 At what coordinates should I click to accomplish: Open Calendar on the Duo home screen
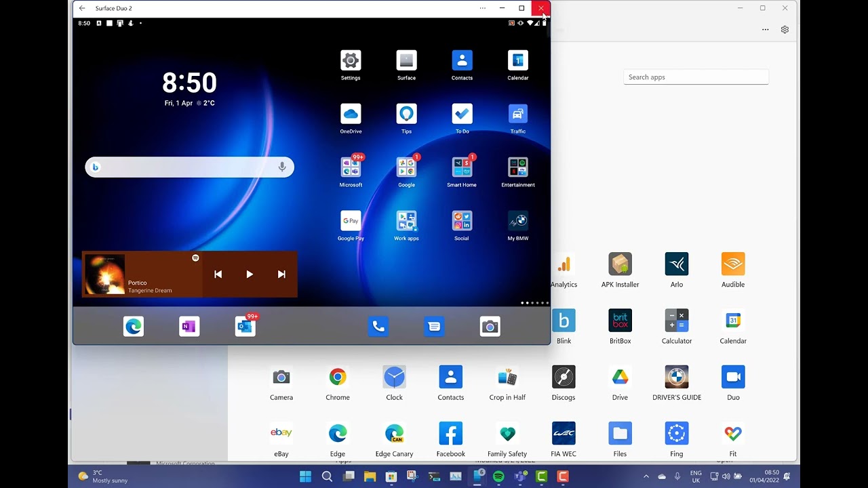[x=517, y=60]
